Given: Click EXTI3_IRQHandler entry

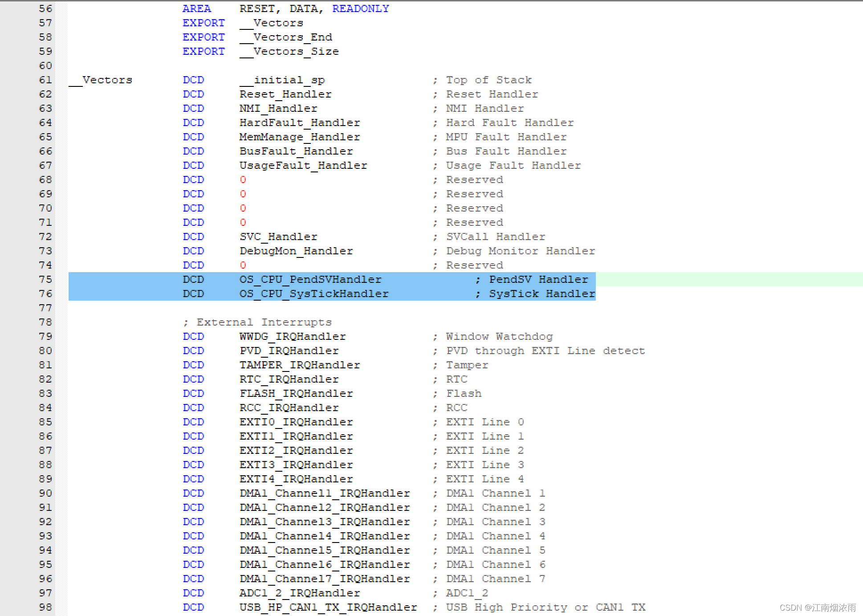Looking at the screenshot, I should (296, 465).
